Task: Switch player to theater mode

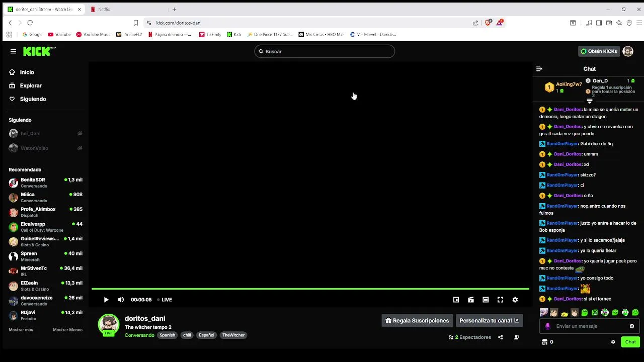Action: [x=486, y=300]
